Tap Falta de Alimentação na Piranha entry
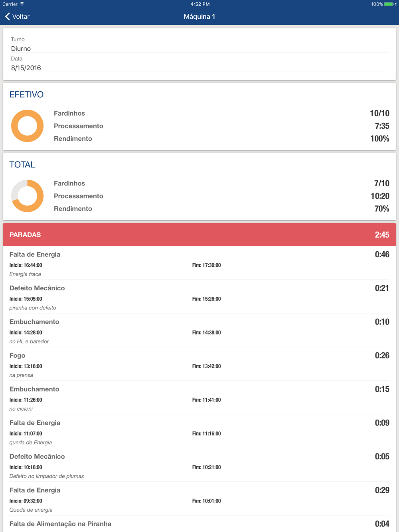Image resolution: width=399 pixels, height=532 pixels. [199, 524]
